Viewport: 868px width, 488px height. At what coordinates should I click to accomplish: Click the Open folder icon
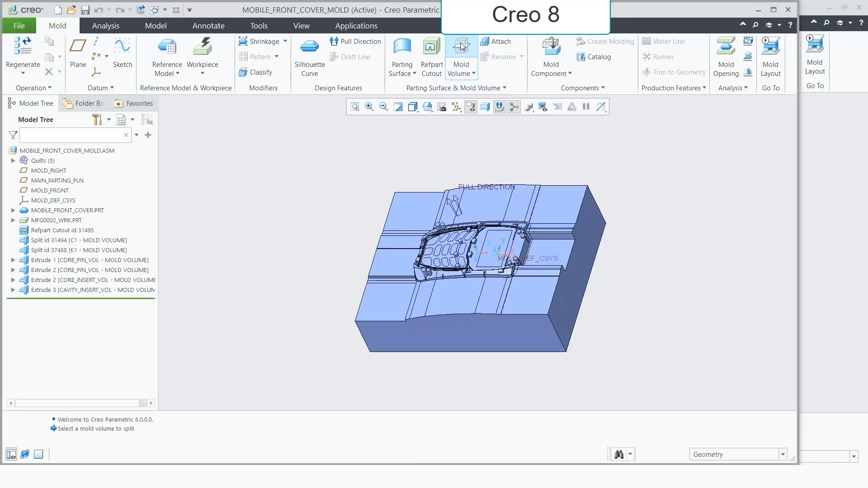coord(71,10)
